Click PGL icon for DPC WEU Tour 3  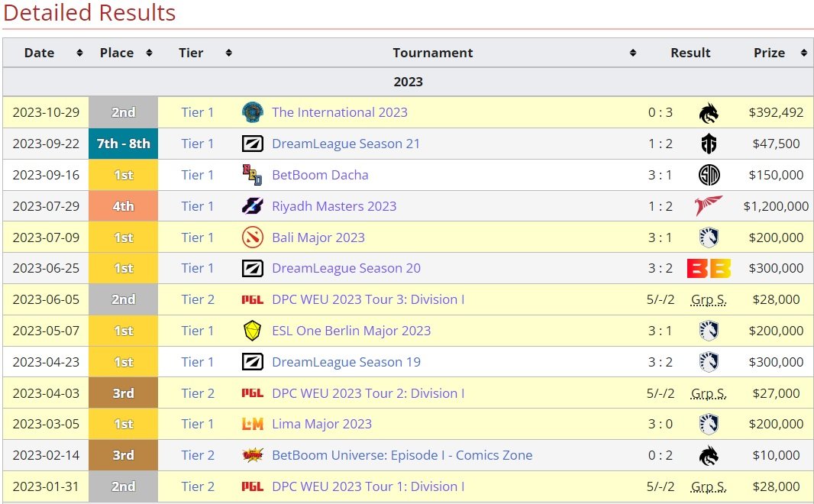tap(253, 299)
